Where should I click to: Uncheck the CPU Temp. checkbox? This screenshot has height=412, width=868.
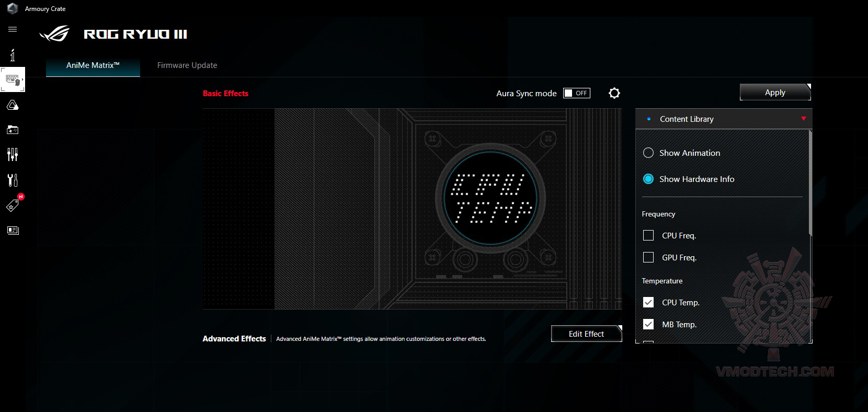[x=648, y=302]
